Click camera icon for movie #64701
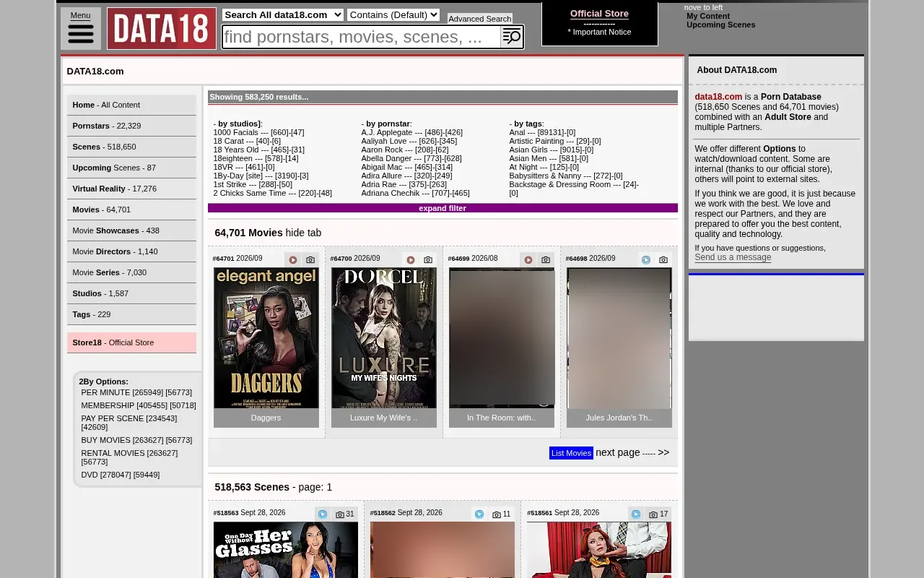Viewport: 924px width, 578px height. point(310,260)
